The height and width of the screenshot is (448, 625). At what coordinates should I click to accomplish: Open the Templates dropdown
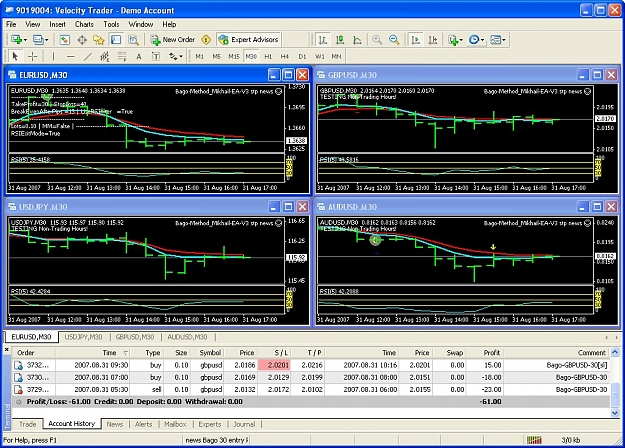coord(497,39)
